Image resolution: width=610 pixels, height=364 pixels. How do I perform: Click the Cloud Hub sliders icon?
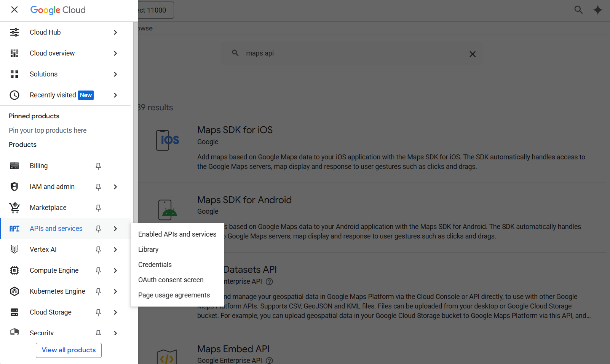point(14,32)
